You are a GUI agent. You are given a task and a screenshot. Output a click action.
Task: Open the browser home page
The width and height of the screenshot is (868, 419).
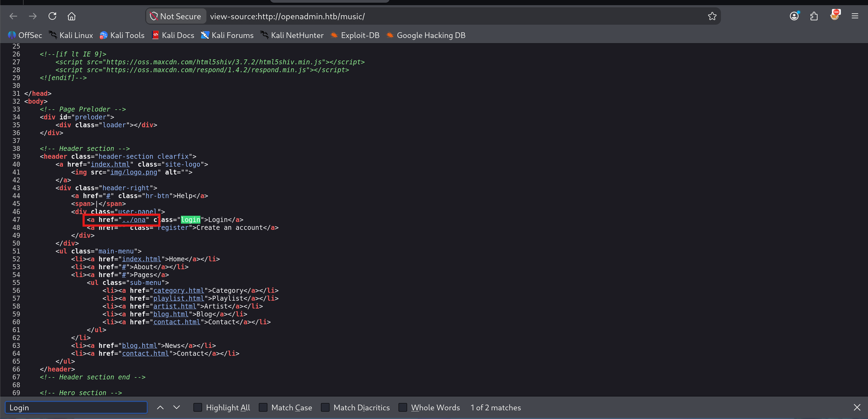tap(72, 16)
